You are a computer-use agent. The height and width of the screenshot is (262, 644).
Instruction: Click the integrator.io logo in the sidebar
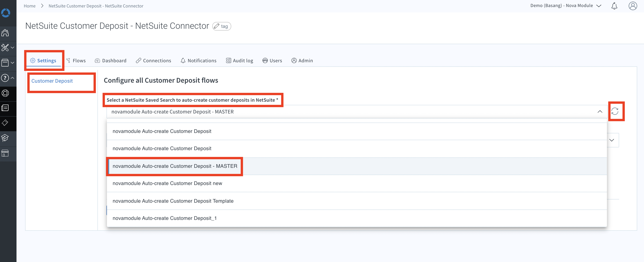coord(5,12)
